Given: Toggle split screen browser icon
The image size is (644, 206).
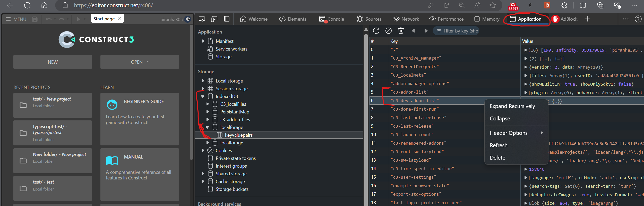Looking at the screenshot, I should (x=583, y=5).
